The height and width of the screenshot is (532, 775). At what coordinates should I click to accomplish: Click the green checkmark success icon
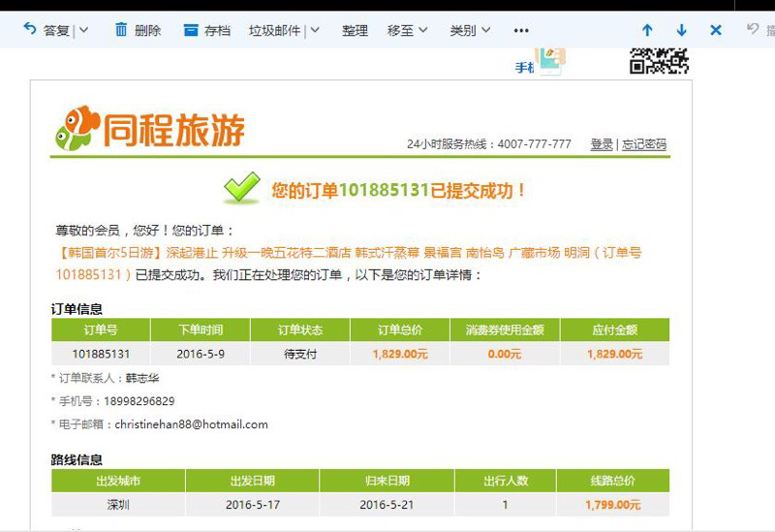pyautogui.click(x=241, y=187)
